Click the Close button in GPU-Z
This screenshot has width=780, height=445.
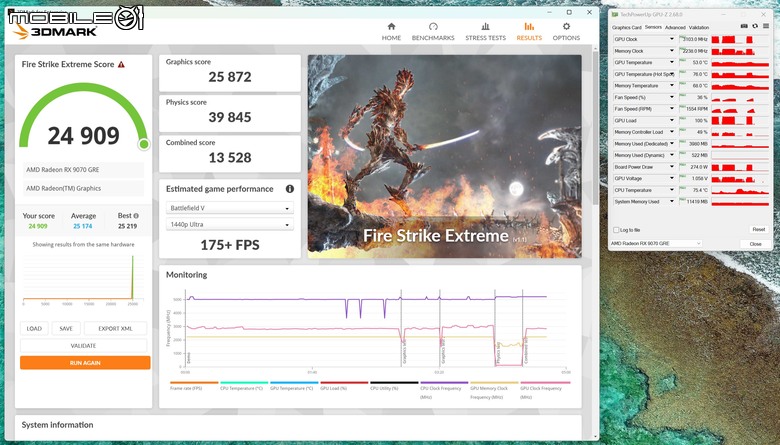pos(755,244)
